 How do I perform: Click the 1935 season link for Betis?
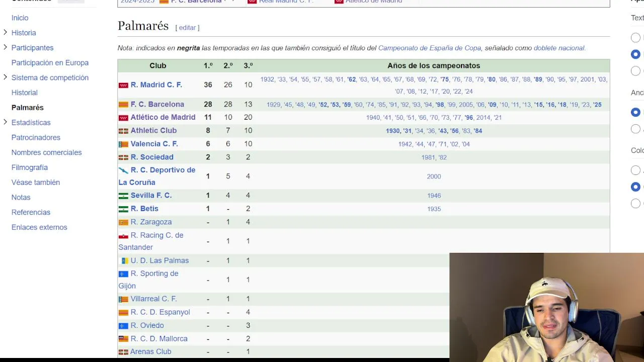(434, 209)
